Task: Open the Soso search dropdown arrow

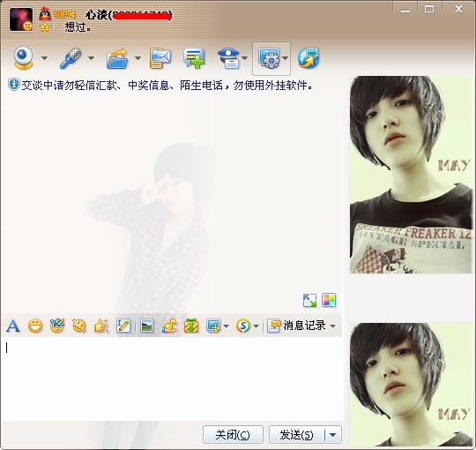Action: point(256,326)
